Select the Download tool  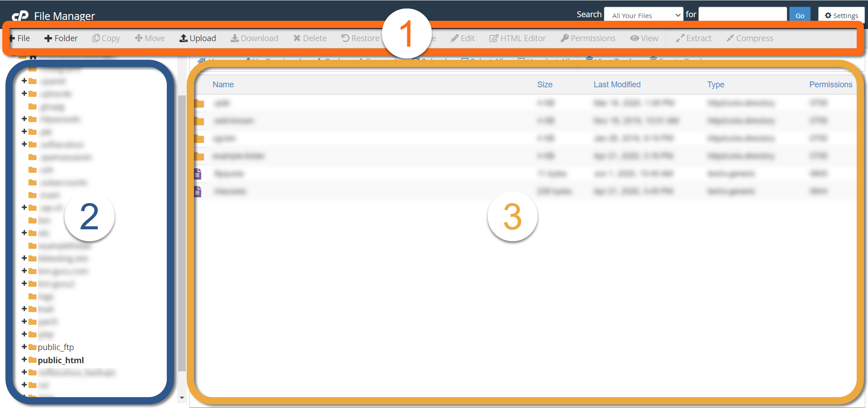pyautogui.click(x=254, y=38)
